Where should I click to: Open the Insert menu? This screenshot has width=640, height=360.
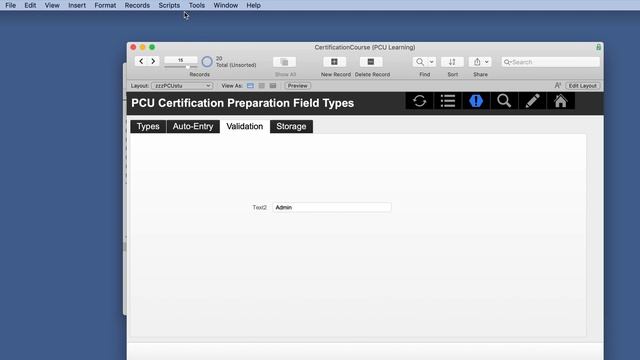[x=77, y=5]
